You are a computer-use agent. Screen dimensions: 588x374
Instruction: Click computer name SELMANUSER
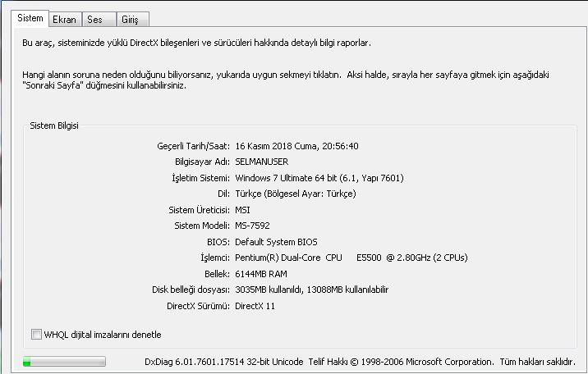click(262, 162)
